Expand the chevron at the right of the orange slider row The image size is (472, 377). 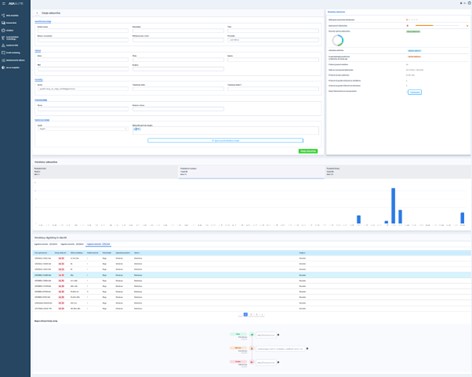coord(467,26)
